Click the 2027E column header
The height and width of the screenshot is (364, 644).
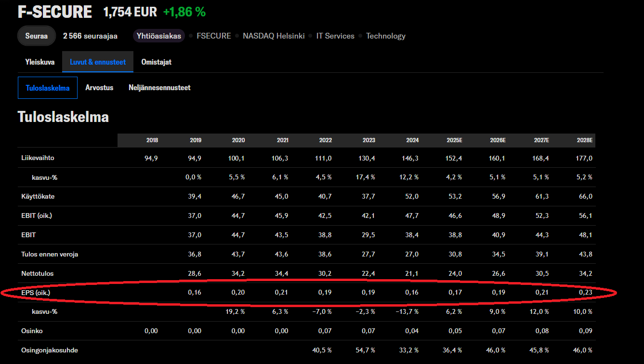click(541, 140)
